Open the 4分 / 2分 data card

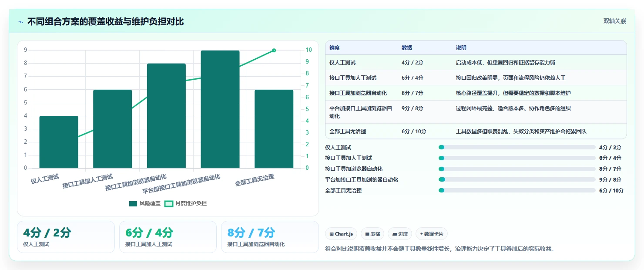(x=66, y=237)
